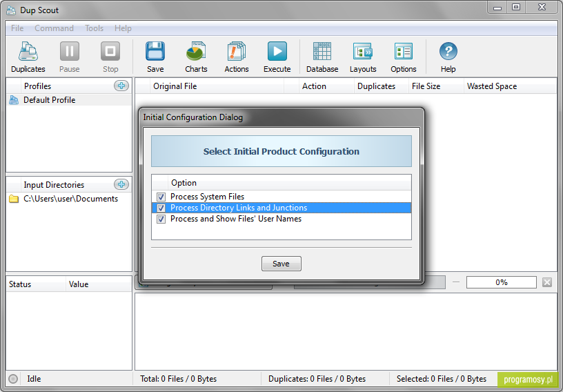Click the 0% progress bar
The height and width of the screenshot is (392, 563).
(x=501, y=282)
